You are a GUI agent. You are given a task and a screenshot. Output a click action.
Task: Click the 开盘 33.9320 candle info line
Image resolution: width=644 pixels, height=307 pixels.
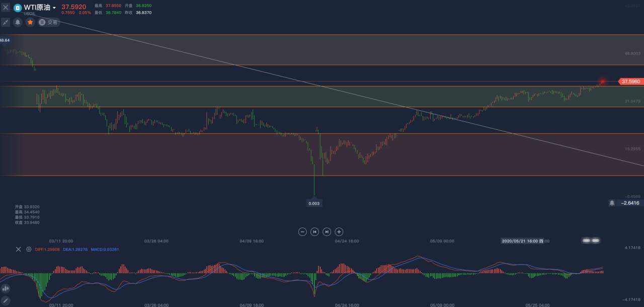[x=27, y=207]
